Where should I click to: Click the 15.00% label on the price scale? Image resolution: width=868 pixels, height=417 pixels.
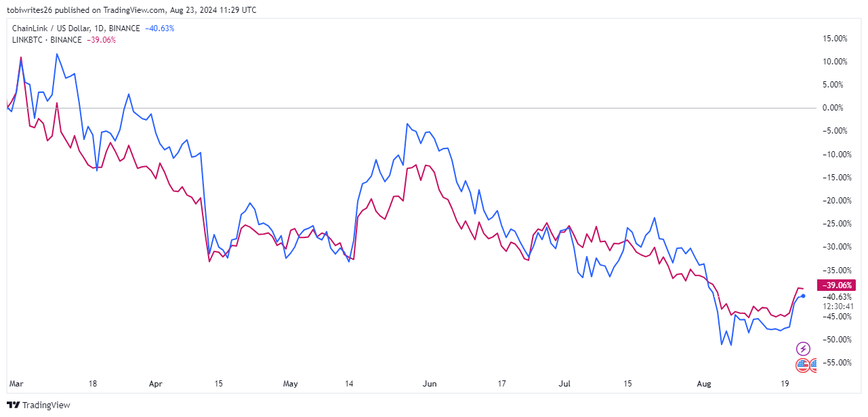coord(835,39)
